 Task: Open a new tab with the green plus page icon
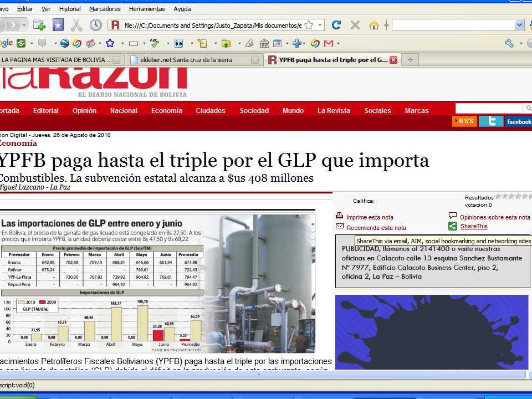(39, 25)
